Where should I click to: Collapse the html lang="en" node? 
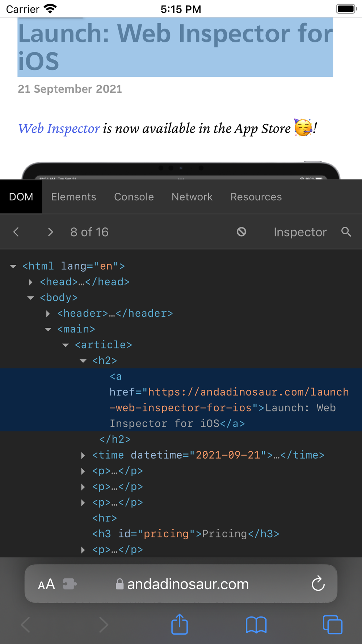13,266
